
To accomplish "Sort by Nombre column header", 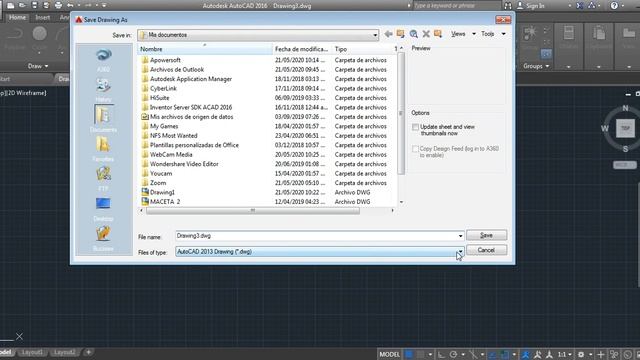I will click(x=205, y=49).
